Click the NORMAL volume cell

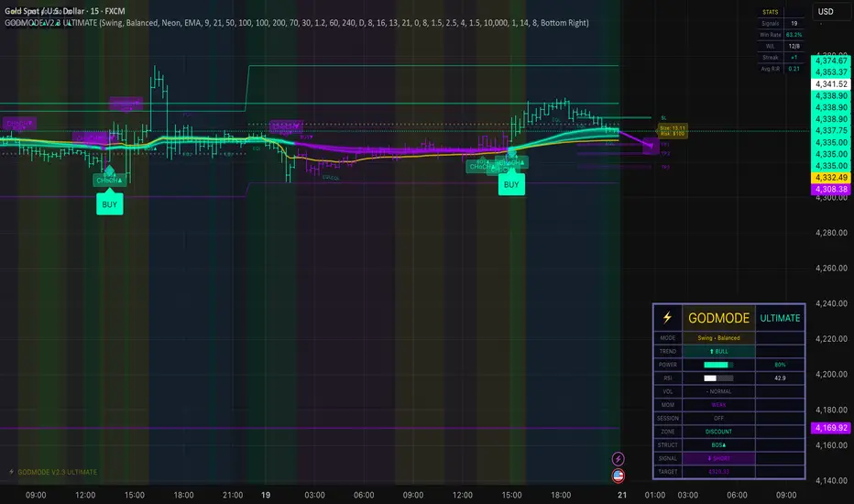tap(718, 391)
